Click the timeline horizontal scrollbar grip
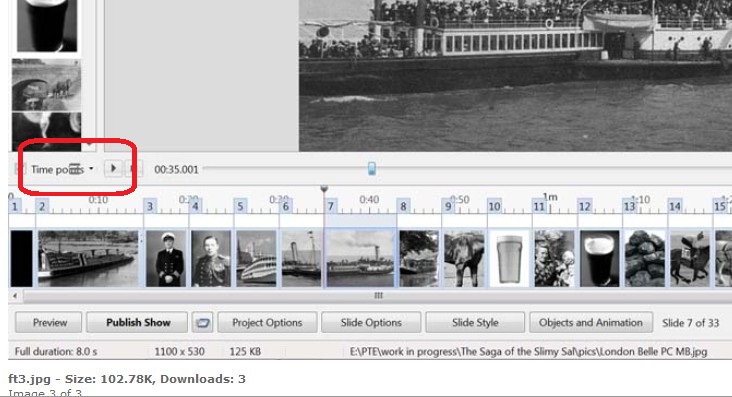Screen dimensions: 732x397 click(x=378, y=296)
